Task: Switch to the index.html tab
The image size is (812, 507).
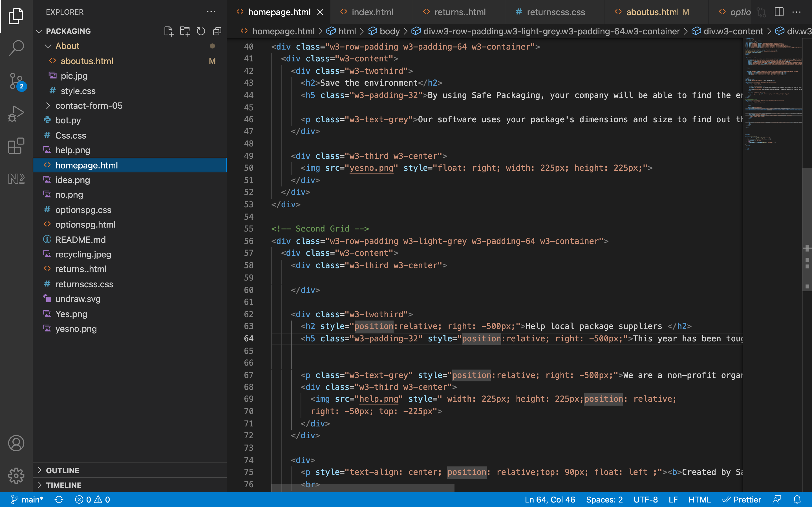Action: tap(372, 12)
